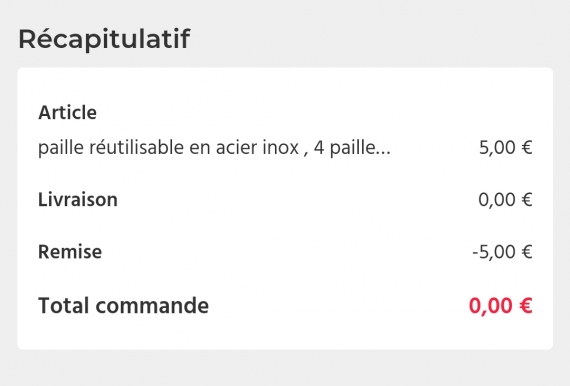Select the Total commande label
The width and height of the screenshot is (570, 386).
pyautogui.click(x=124, y=305)
